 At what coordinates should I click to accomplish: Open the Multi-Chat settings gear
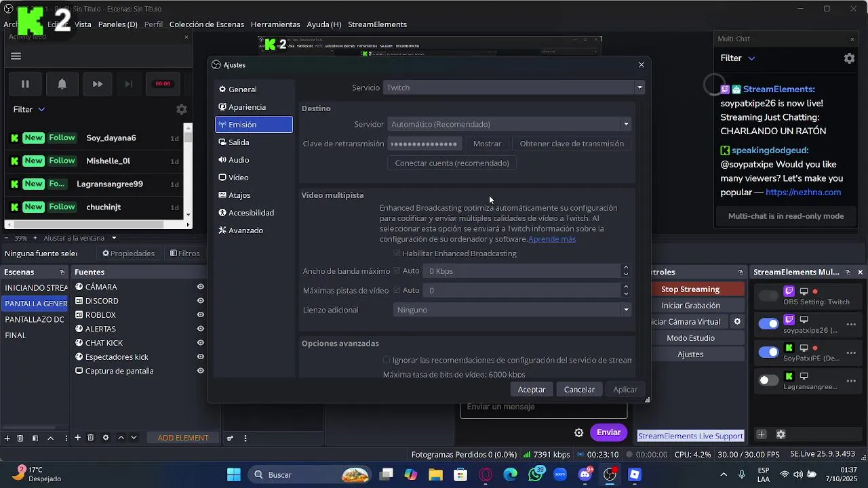[849, 58]
